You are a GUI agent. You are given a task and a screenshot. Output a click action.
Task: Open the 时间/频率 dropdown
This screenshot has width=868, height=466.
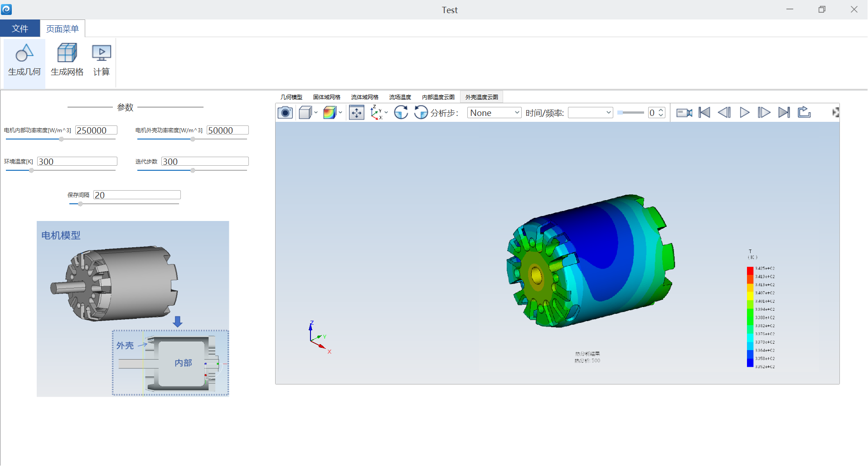(591, 113)
